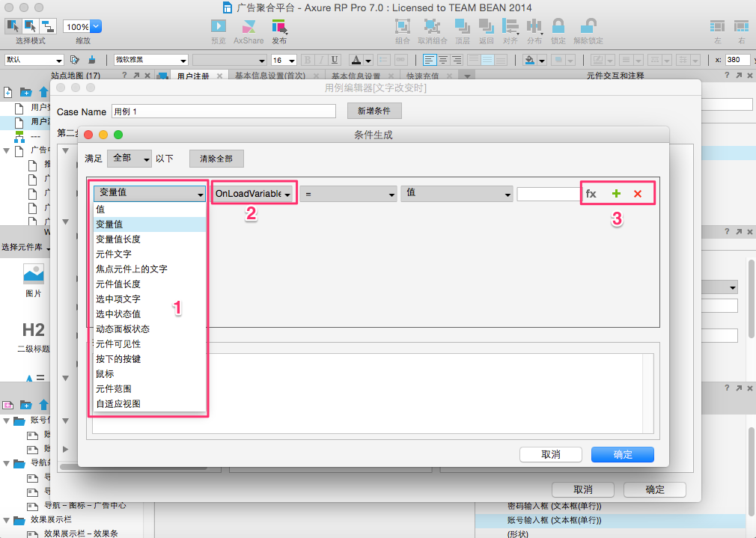
Task: Click the Preview (预览) play icon
Action: 219,27
